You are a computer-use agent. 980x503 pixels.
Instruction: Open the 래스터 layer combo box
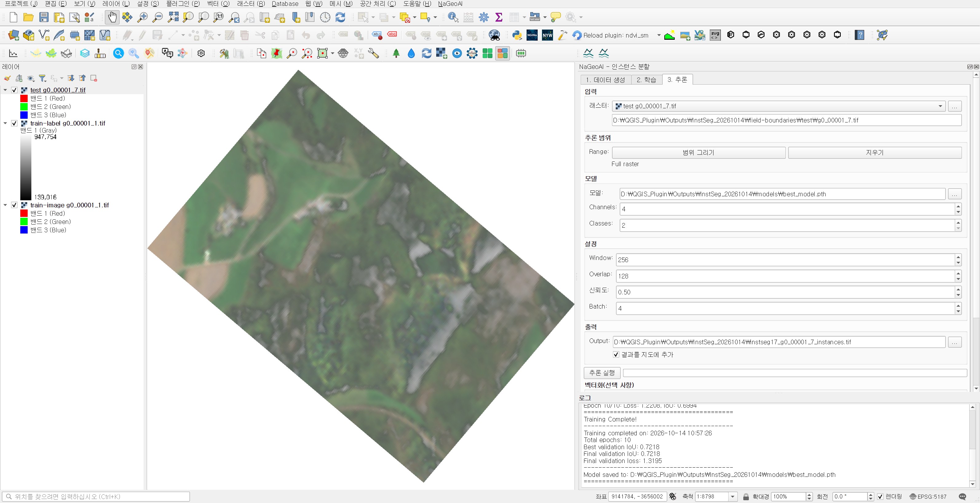tap(779, 106)
